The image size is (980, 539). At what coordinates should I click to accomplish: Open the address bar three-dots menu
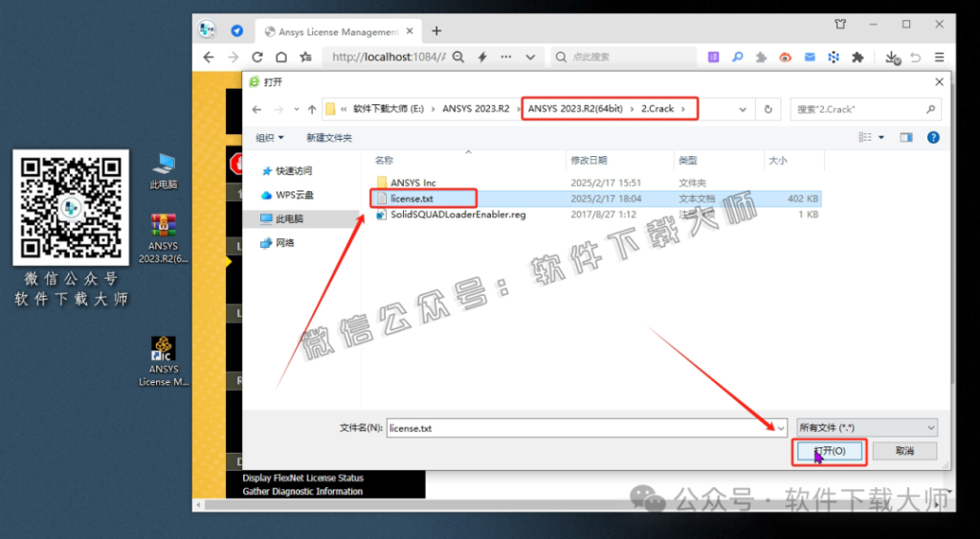click(x=506, y=56)
